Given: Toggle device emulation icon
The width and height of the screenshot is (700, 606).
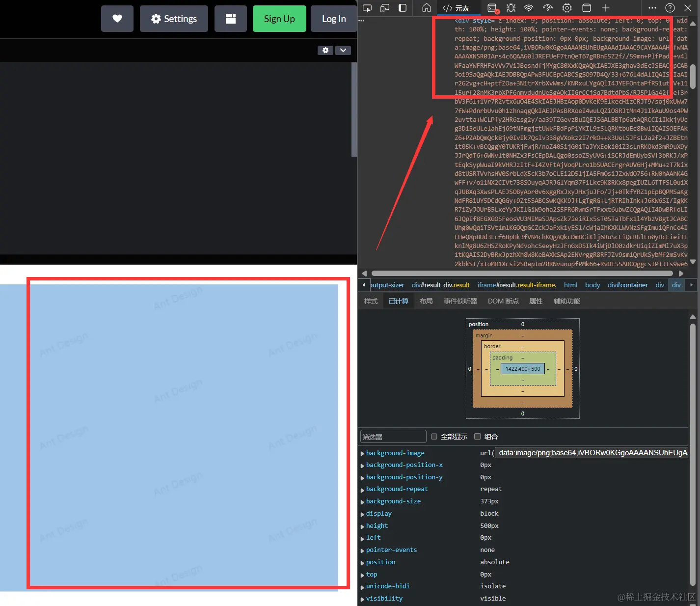Looking at the screenshot, I should [x=385, y=8].
